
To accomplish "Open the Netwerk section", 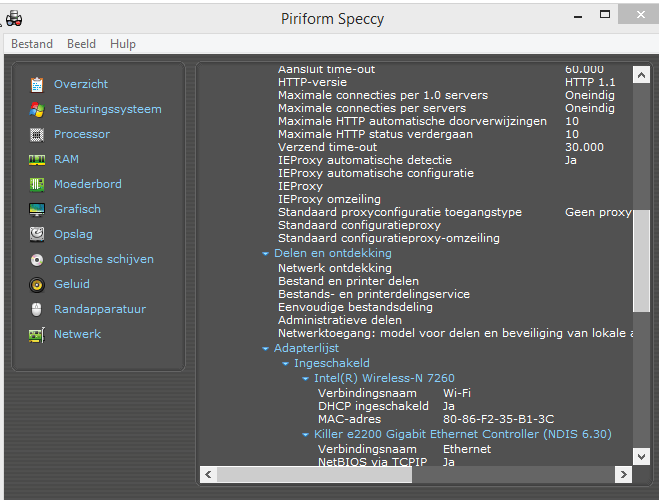I will click(77, 334).
